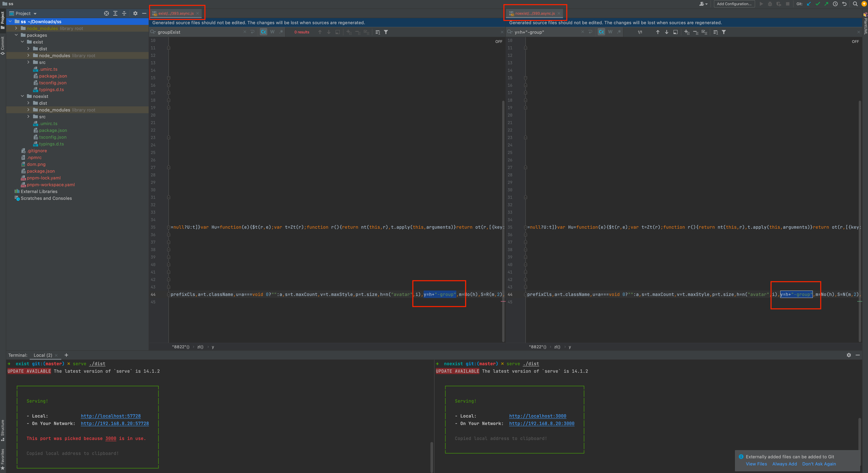
Task: Open Project panel settings gear
Action: 135,13
